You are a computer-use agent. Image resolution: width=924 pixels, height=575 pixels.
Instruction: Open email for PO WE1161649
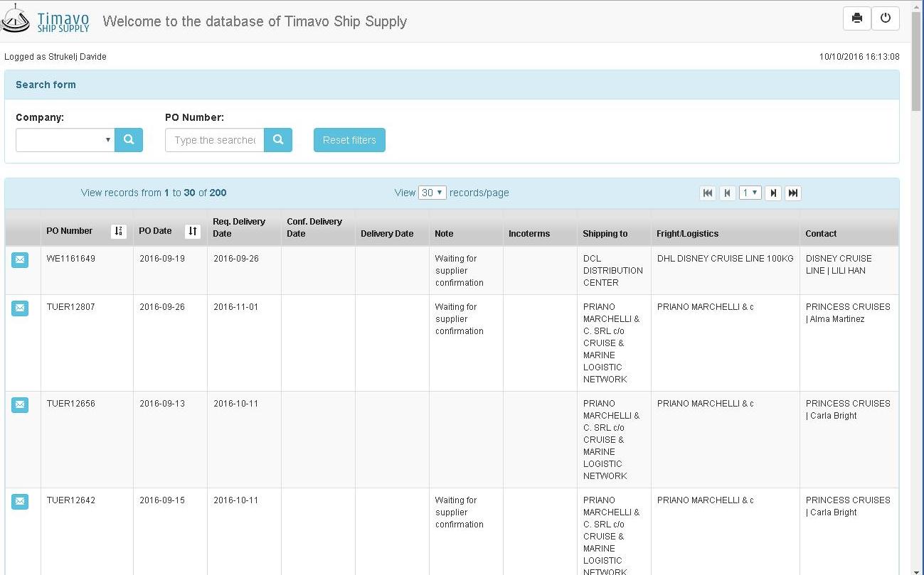20,260
